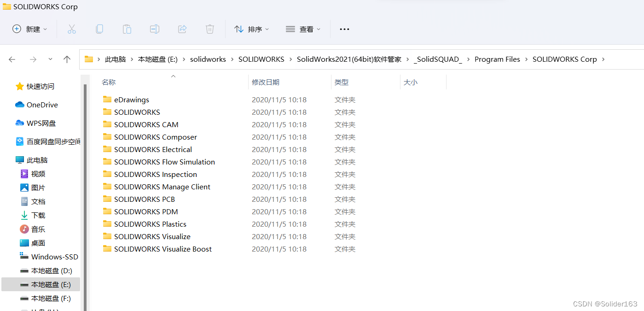Click the Copy icon in toolbar

(x=99, y=29)
